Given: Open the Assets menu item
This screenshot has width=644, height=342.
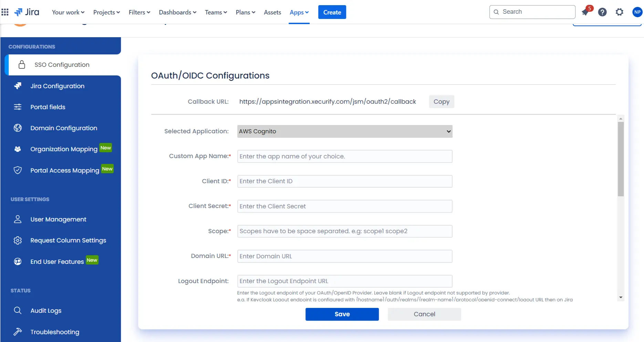Looking at the screenshot, I should tap(272, 12).
